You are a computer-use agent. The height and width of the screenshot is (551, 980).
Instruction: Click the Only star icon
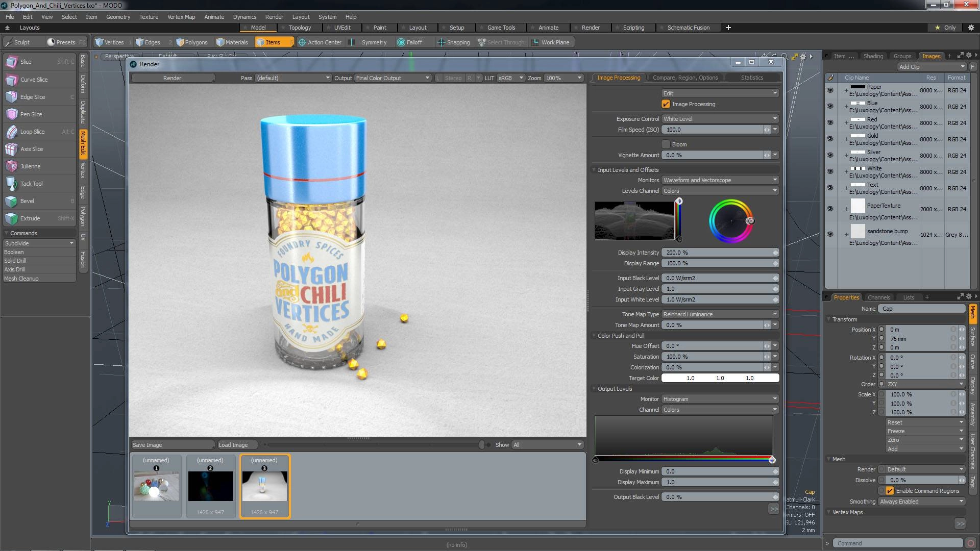pyautogui.click(x=938, y=28)
